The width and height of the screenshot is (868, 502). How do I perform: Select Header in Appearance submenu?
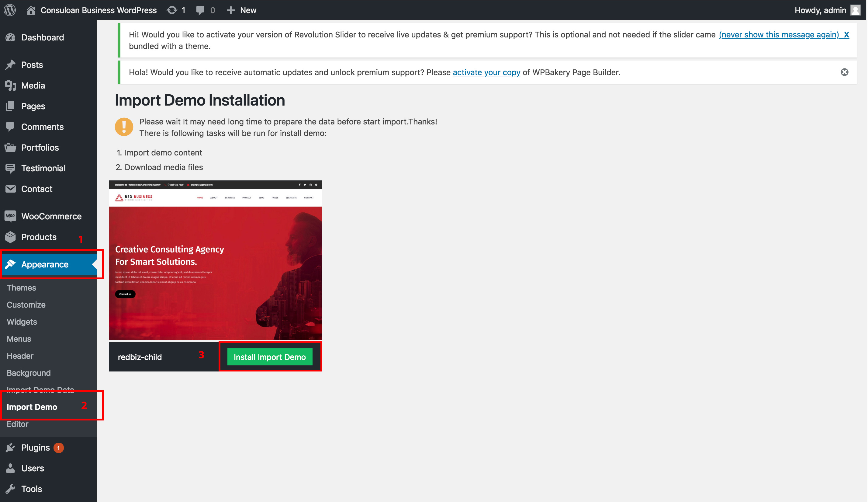[20, 356]
